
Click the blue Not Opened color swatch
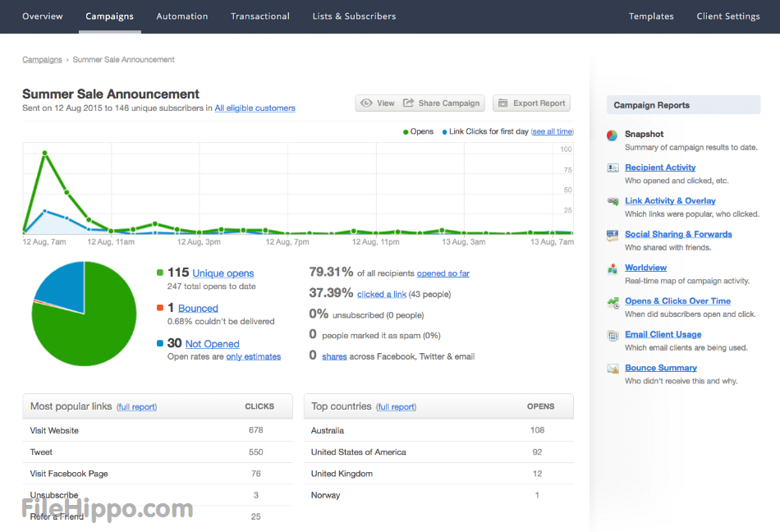click(160, 343)
